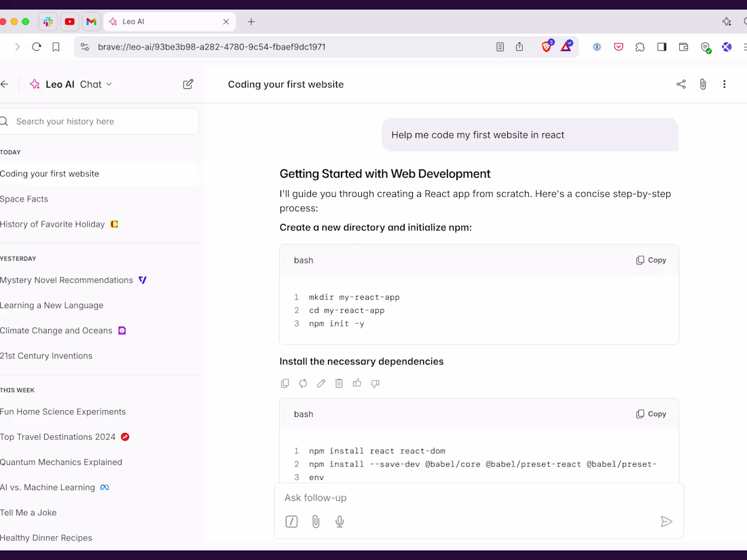Regenerate the assistant's response

click(303, 383)
